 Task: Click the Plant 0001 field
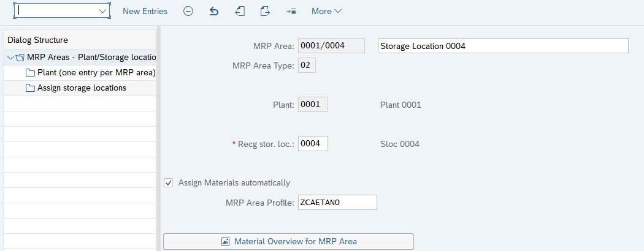coord(313,105)
